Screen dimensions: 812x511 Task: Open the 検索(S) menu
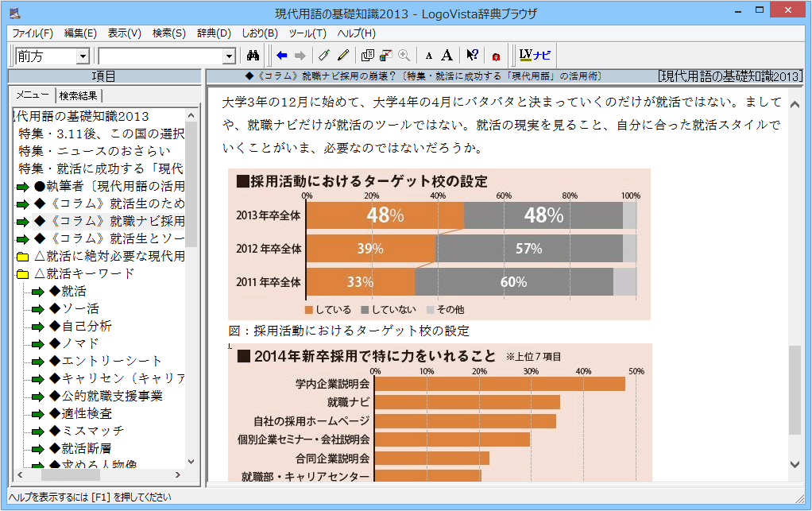point(168,33)
